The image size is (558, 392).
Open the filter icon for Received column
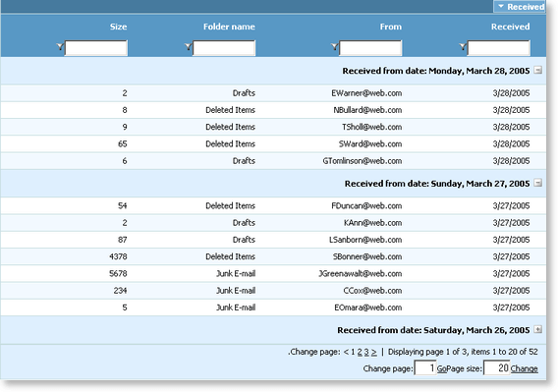click(x=463, y=46)
